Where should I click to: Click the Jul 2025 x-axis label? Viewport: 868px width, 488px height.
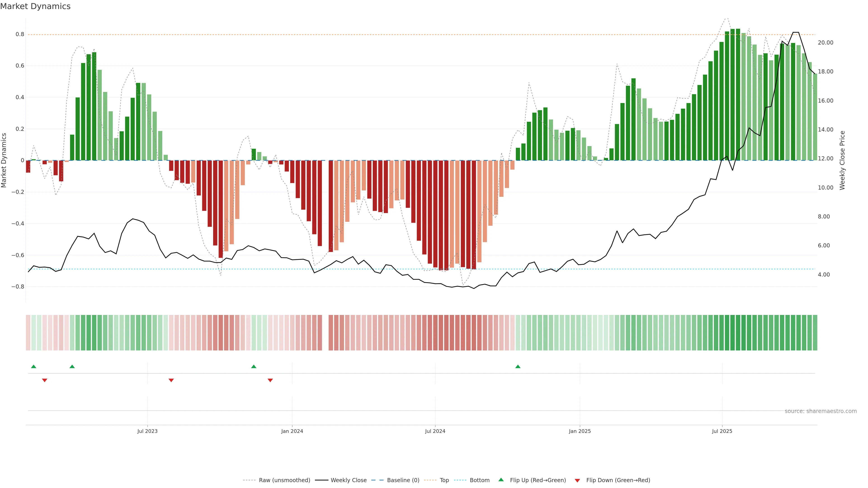click(722, 431)
